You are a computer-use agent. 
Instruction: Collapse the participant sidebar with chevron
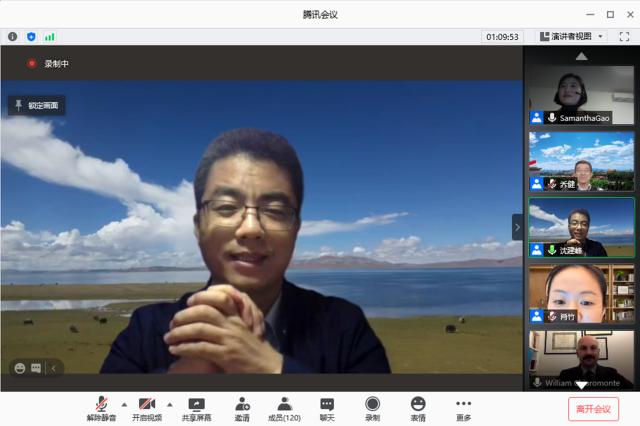pos(517,227)
